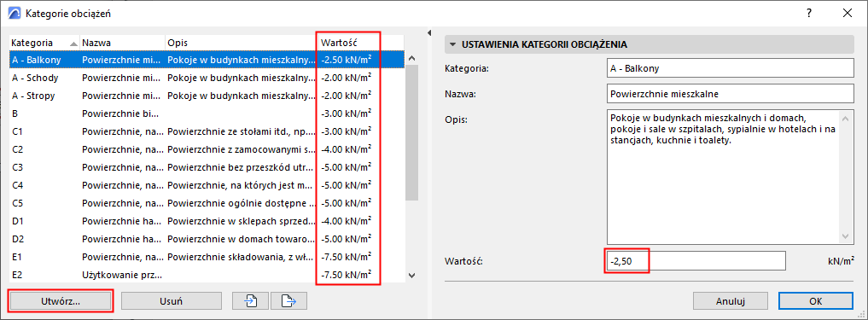
Task: Click the Nazwa input field
Action: (x=730, y=94)
